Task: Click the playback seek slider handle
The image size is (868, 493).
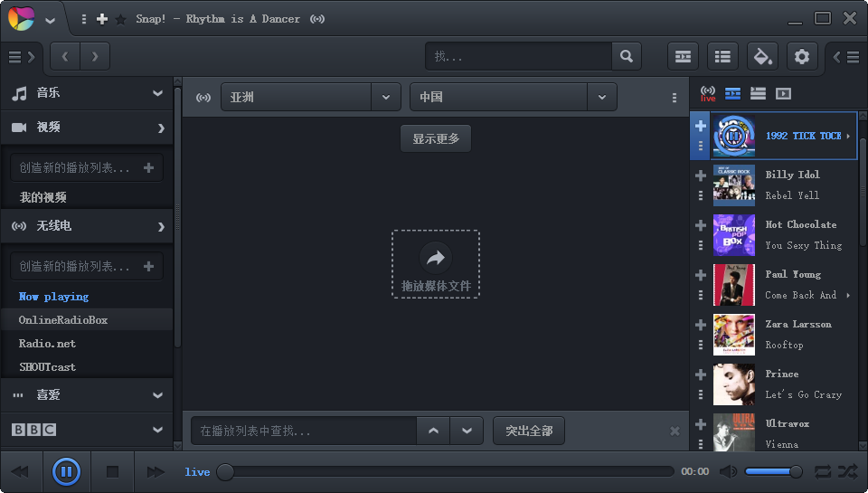Action: [x=225, y=472]
